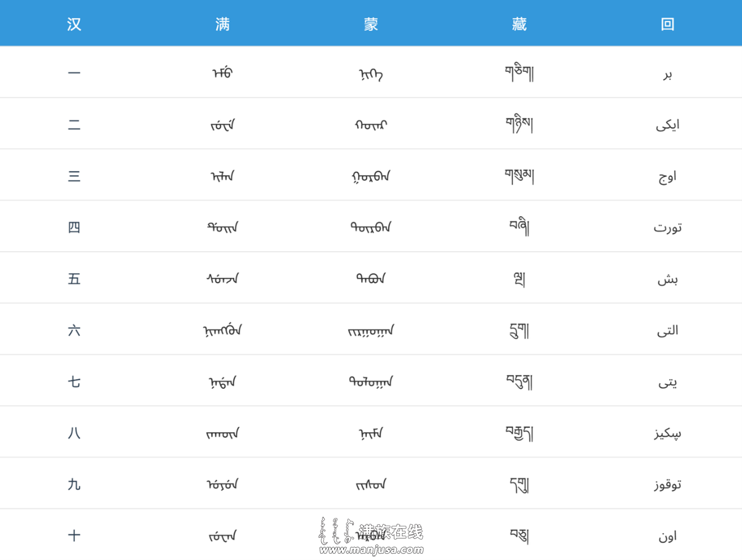This screenshot has width=742, height=560.
Task: Open the www.manjusa.com watermark link
Action: click(x=372, y=549)
